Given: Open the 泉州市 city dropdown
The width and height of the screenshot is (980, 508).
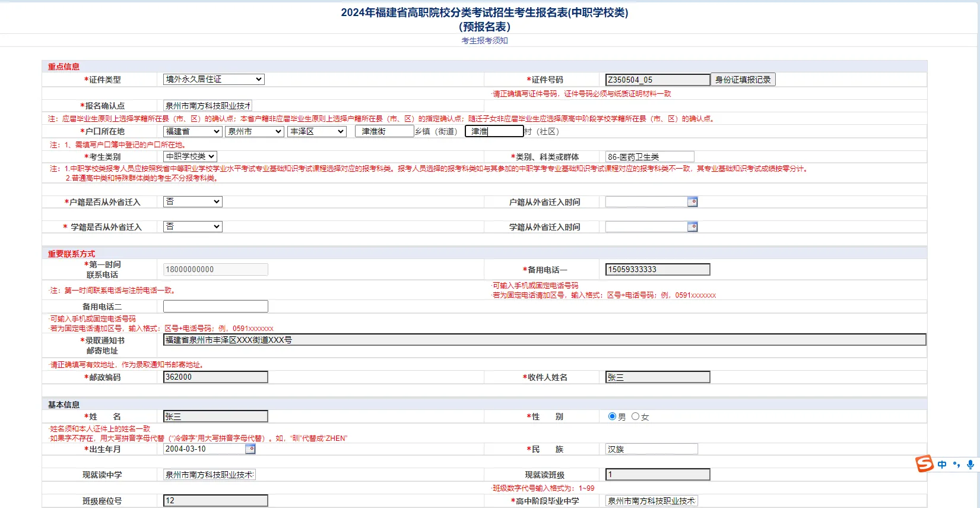Looking at the screenshot, I should point(254,131).
